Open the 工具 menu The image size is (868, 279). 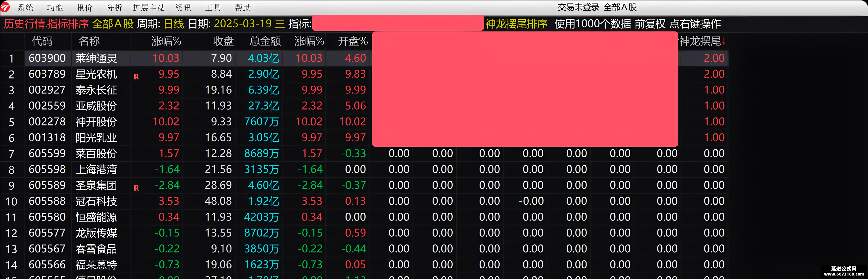tap(213, 7)
